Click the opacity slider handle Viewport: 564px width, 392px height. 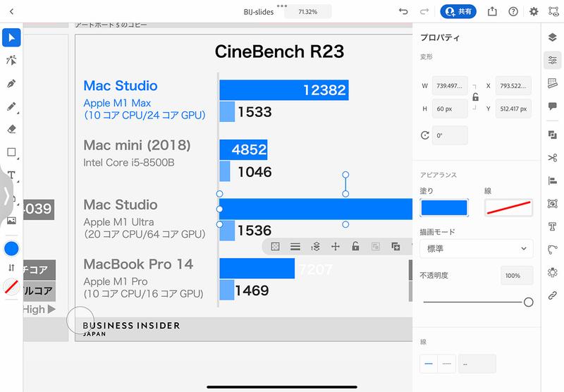[x=528, y=302]
